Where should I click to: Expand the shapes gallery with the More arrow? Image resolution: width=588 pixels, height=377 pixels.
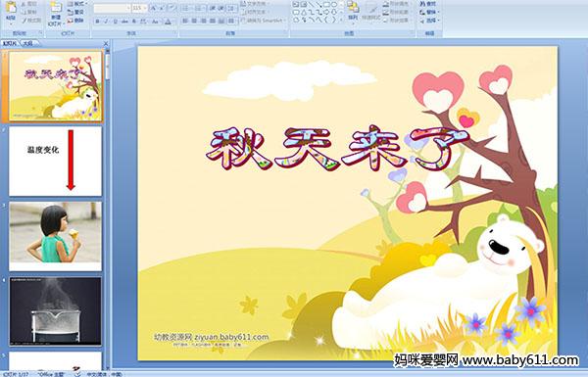click(x=341, y=20)
